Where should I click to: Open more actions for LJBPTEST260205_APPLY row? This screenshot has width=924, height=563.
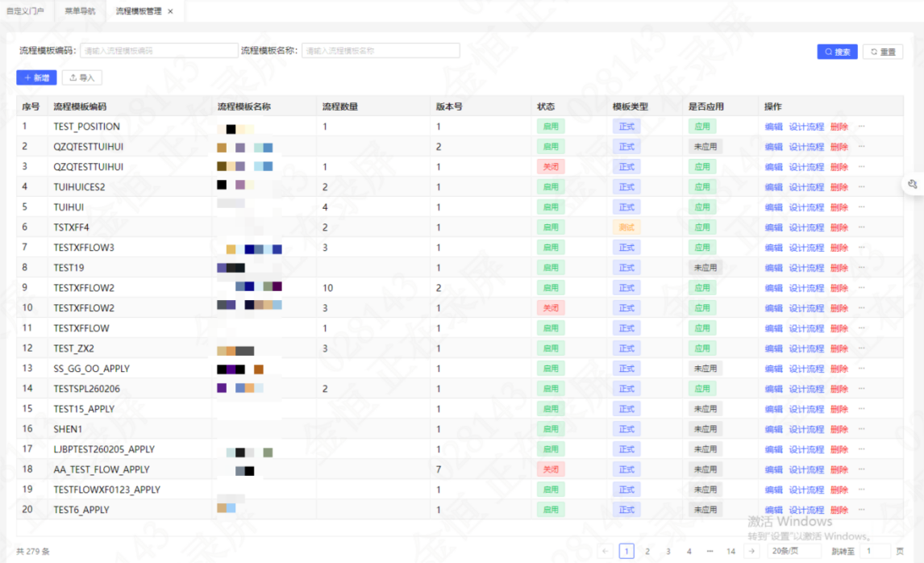862,449
